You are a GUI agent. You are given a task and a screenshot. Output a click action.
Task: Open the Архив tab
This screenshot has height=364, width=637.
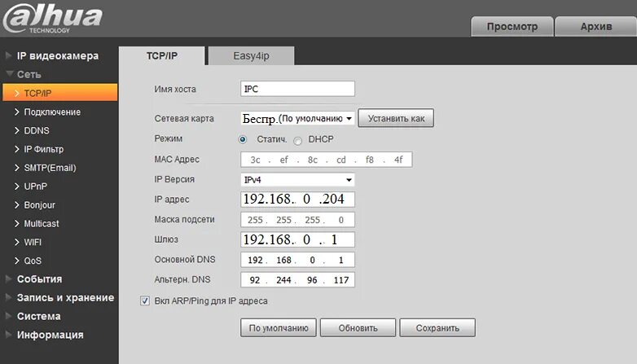[596, 26]
